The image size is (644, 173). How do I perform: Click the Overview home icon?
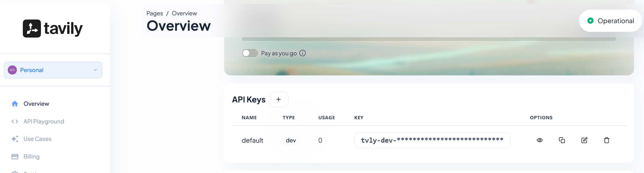point(15,104)
